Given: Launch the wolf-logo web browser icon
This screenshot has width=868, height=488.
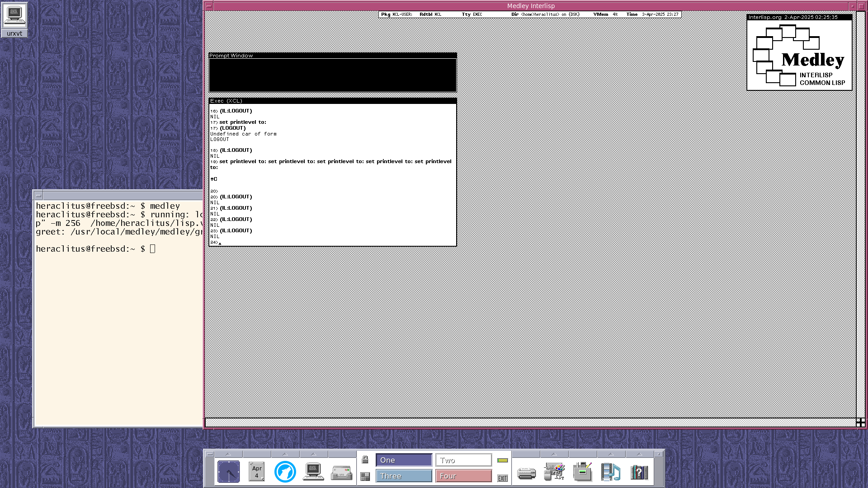Looking at the screenshot, I should tap(285, 472).
